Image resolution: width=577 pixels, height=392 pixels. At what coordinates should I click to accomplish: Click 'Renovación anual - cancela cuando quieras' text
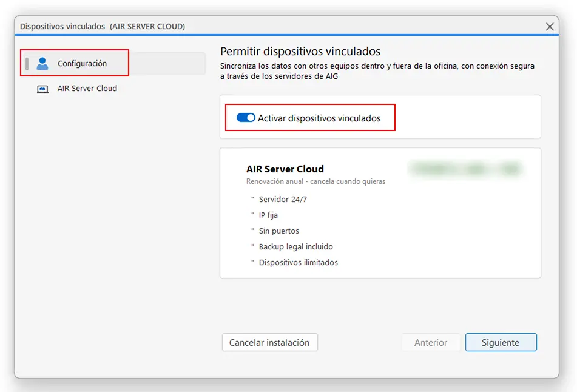tap(315, 181)
